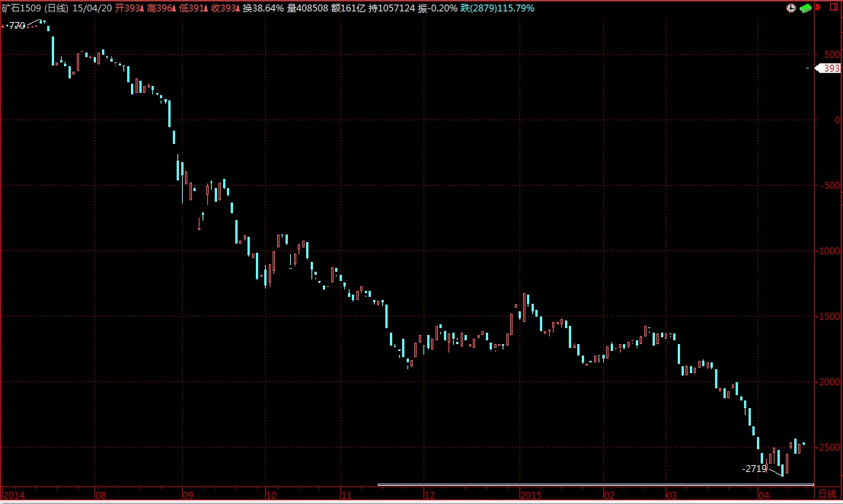This screenshot has height=504, width=843.
Task: Click the -2500 label on price axis
Action: [x=829, y=448]
